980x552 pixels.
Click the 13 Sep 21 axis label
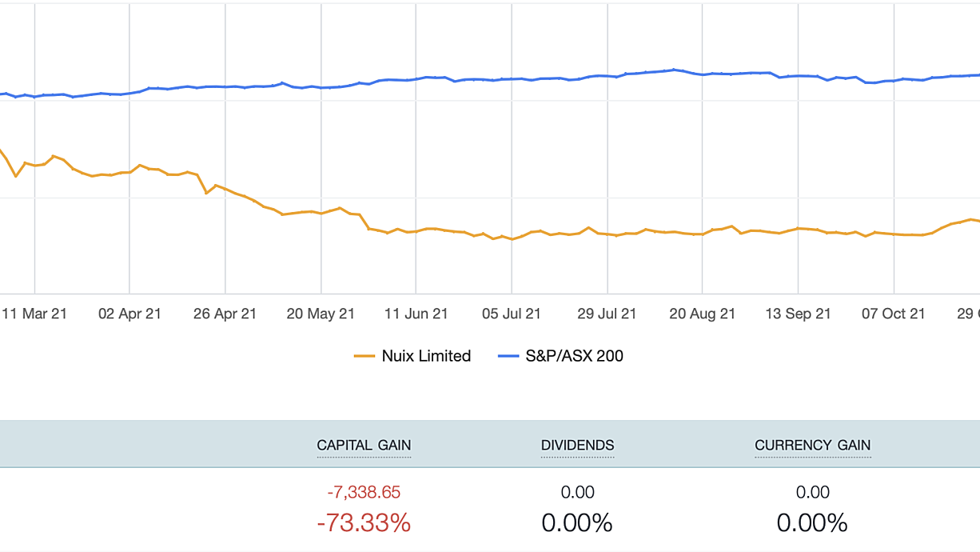[x=798, y=314]
